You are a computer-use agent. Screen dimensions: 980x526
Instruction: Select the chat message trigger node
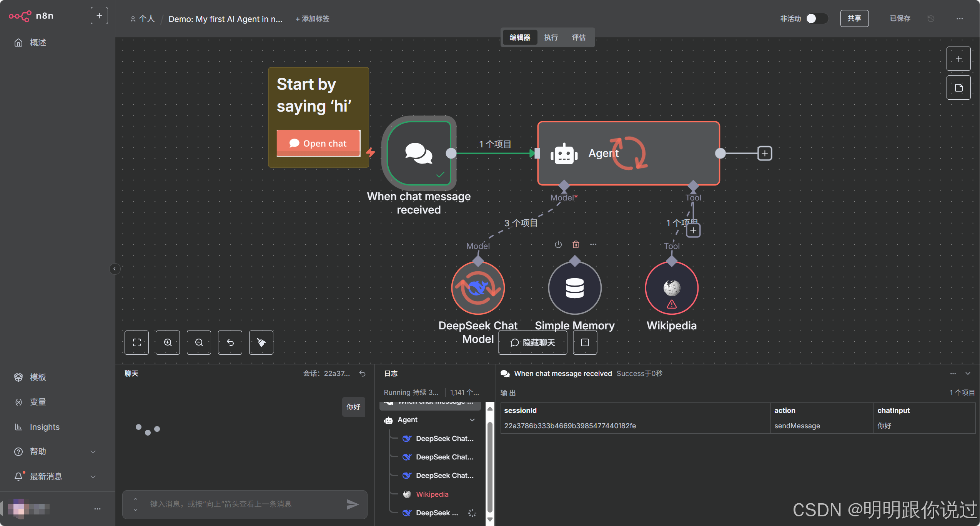(419, 153)
